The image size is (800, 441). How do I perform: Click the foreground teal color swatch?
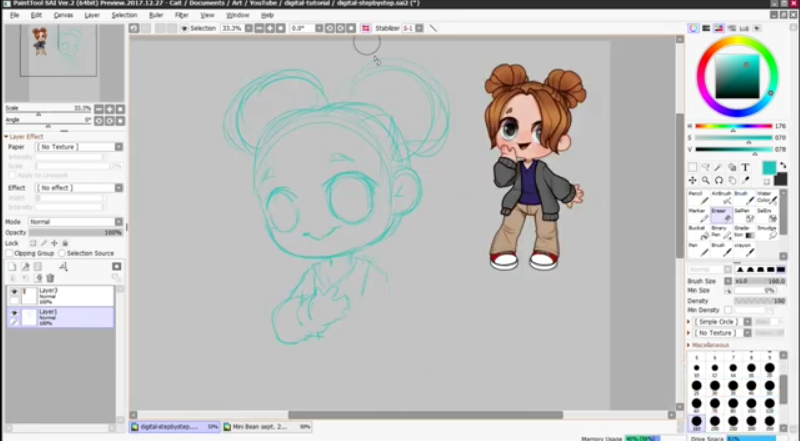tap(769, 167)
